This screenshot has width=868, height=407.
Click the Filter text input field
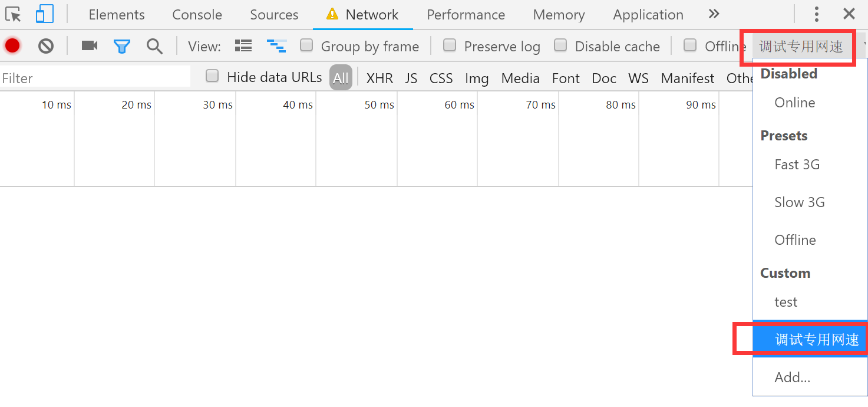(x=95, y=78)
